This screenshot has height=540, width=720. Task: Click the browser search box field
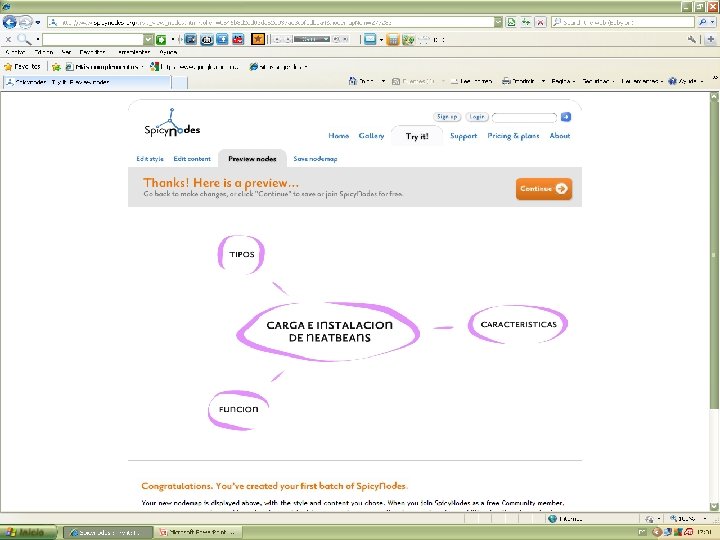[x=623, y=22]
